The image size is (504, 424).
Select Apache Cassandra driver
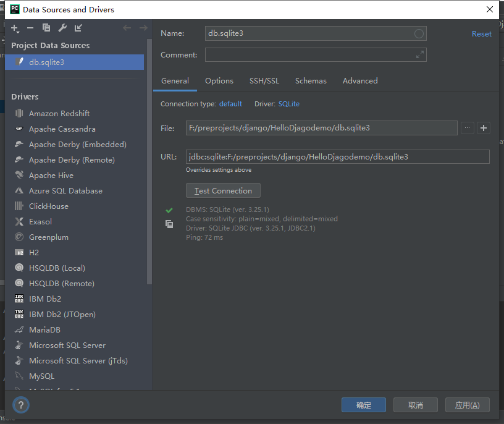click(74, 129)
